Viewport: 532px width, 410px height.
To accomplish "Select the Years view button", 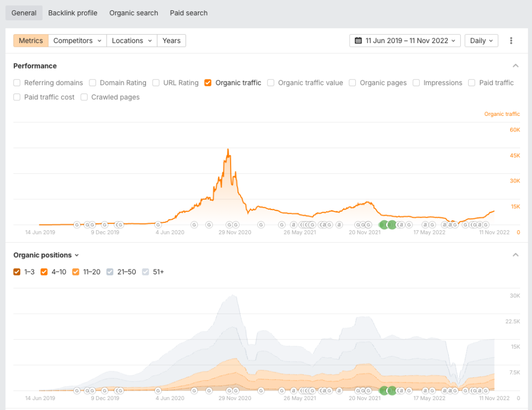I will tap(171, 41).
